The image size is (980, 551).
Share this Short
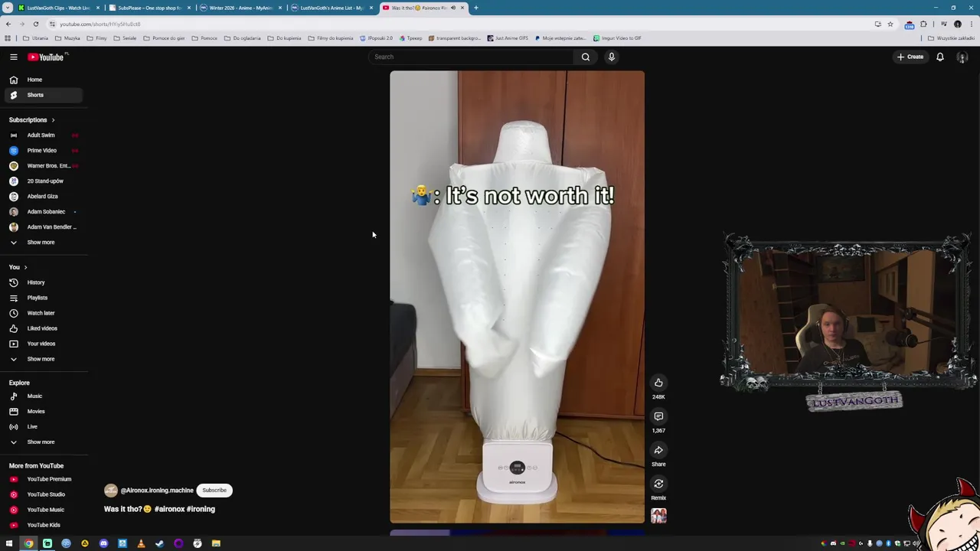[658, 450]
